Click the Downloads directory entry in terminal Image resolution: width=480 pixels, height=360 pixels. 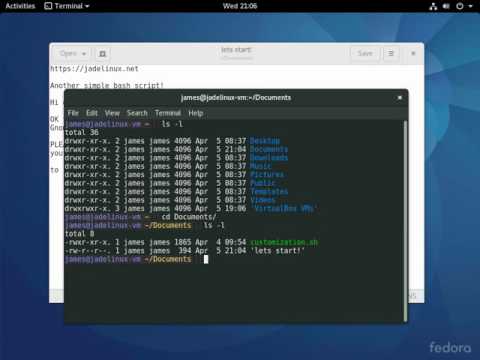269,158
